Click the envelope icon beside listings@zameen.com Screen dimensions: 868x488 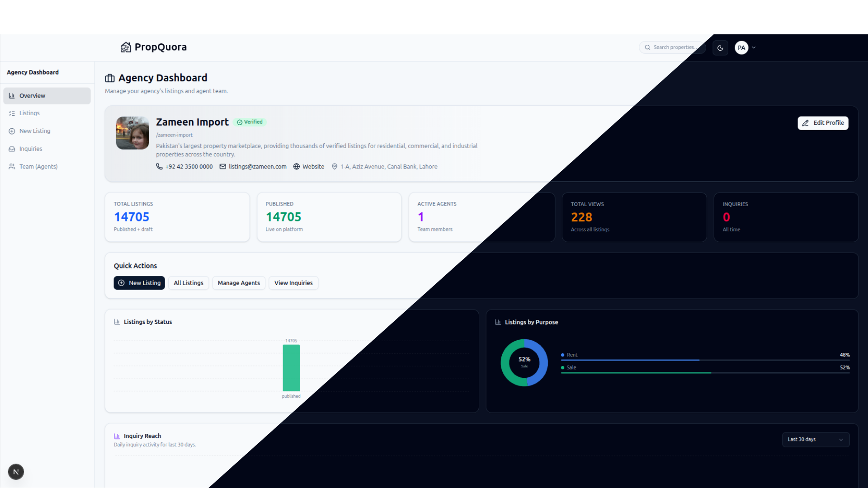(222, 166)
